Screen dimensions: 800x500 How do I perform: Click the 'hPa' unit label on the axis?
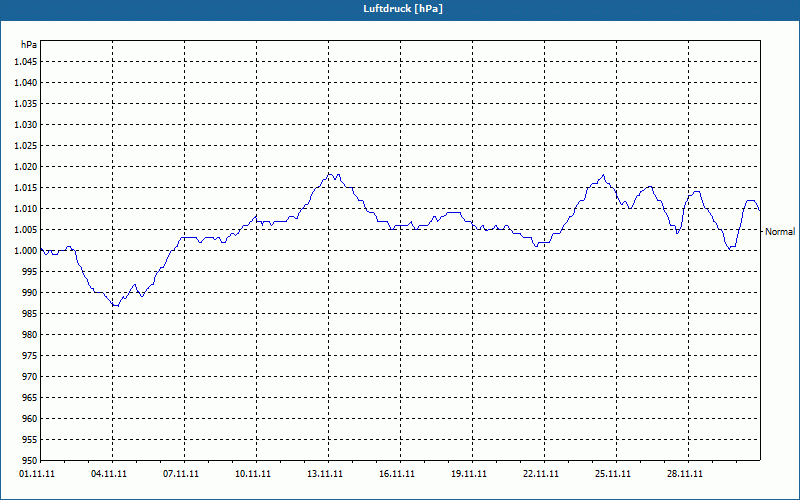pos(29,44)
